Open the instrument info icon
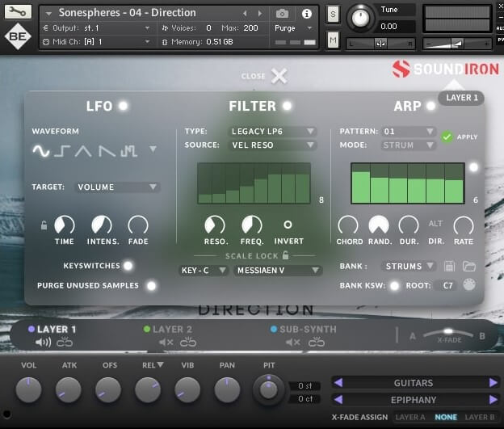The image size is (504, 429). tap(307, 14)
